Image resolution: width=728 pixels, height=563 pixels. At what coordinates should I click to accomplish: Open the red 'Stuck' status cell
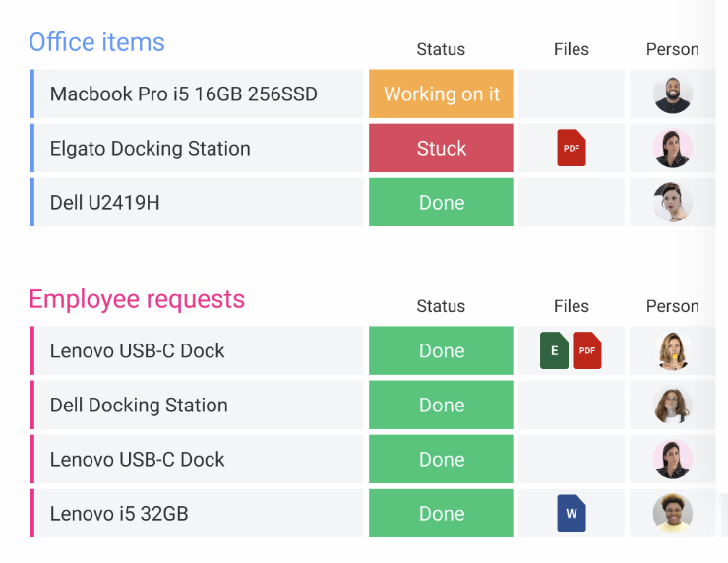pyautogui.click(x=441, y=149)
